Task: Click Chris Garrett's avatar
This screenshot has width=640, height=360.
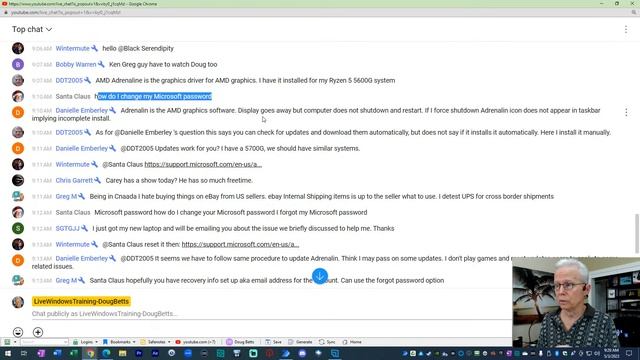Action: (x=18, y=180)
